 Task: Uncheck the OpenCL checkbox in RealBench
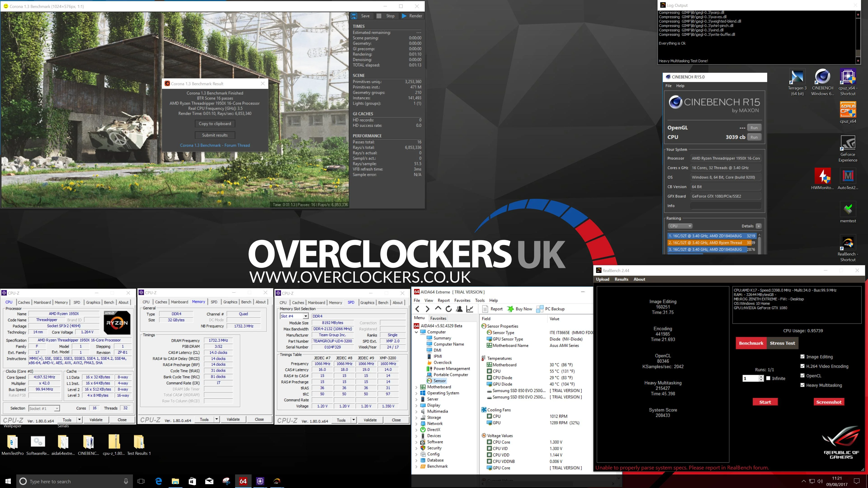[802, 375]
